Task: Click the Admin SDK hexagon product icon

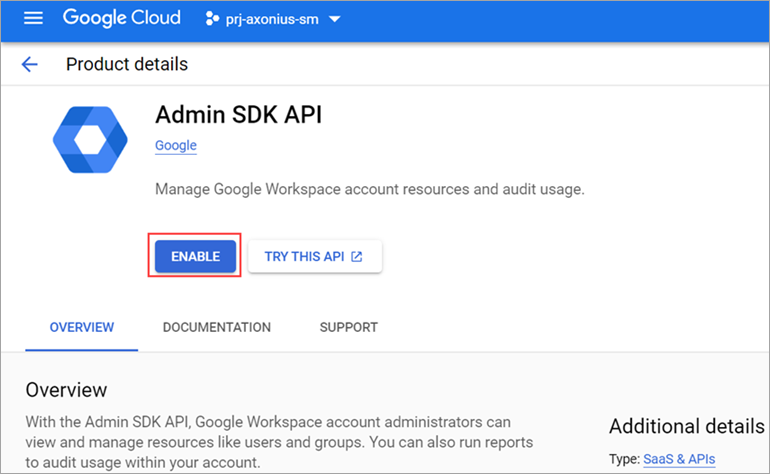Action: 90,140
